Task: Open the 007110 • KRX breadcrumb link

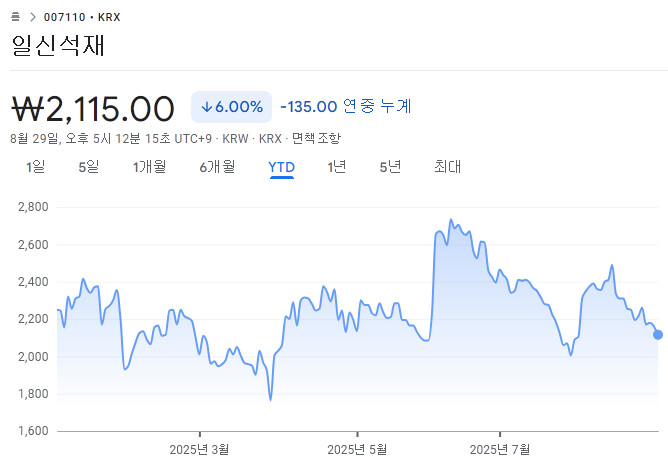Action: (82, 17)
